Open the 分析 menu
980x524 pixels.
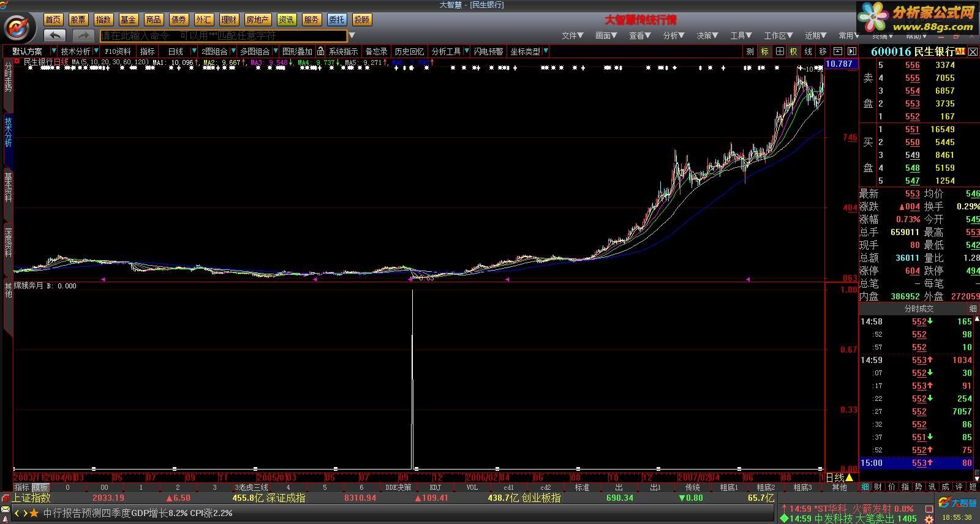click(x=673, y=36)
